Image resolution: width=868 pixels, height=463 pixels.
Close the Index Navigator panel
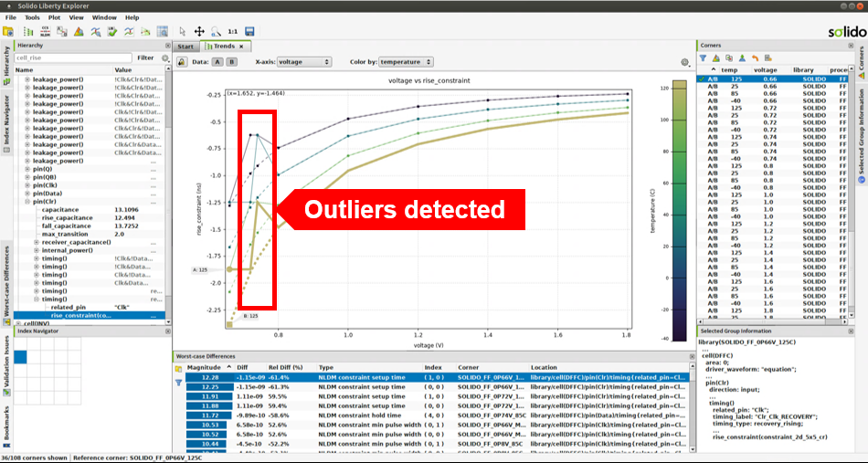tap(168, 331)
